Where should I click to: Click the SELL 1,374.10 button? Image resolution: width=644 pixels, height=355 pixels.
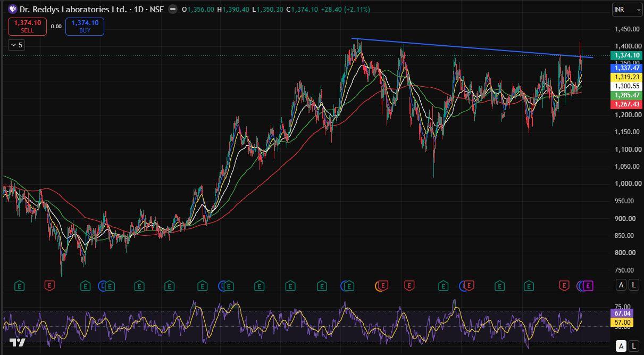27,27
